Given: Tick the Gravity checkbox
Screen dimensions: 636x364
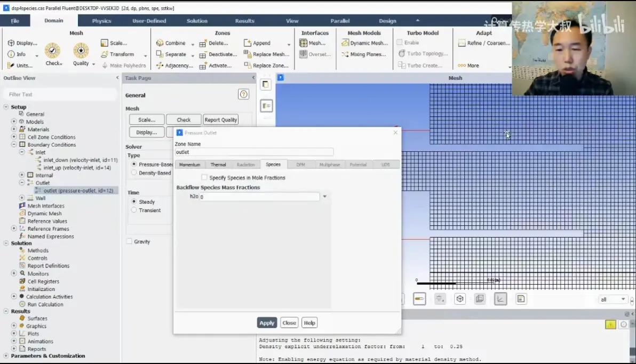Looking at the screenshot, I should 130,241.
